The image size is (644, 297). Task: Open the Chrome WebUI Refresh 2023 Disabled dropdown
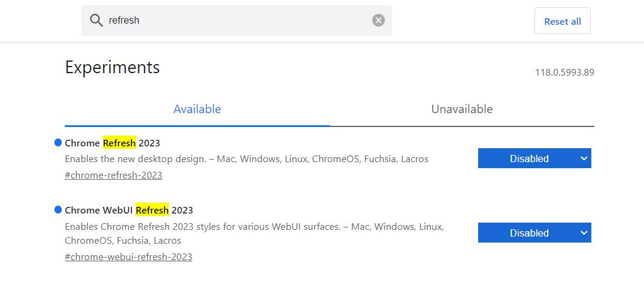534,233
